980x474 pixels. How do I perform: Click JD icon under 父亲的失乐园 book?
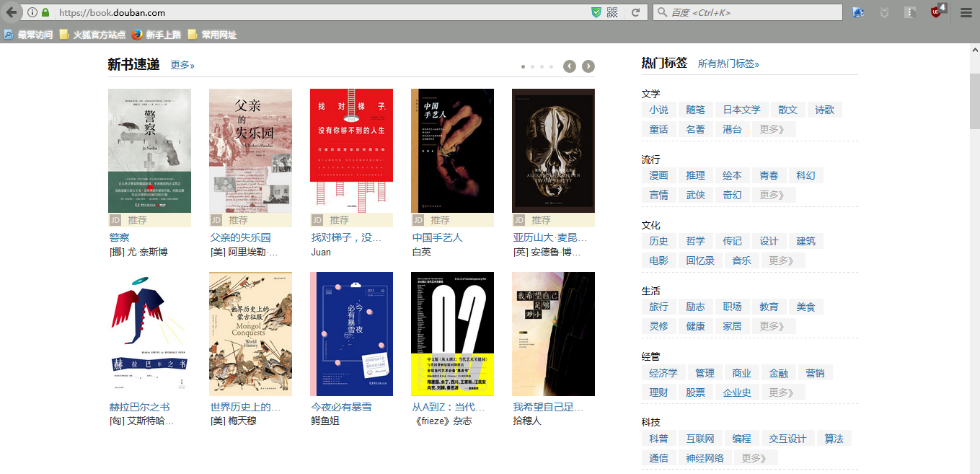point(216,220)
